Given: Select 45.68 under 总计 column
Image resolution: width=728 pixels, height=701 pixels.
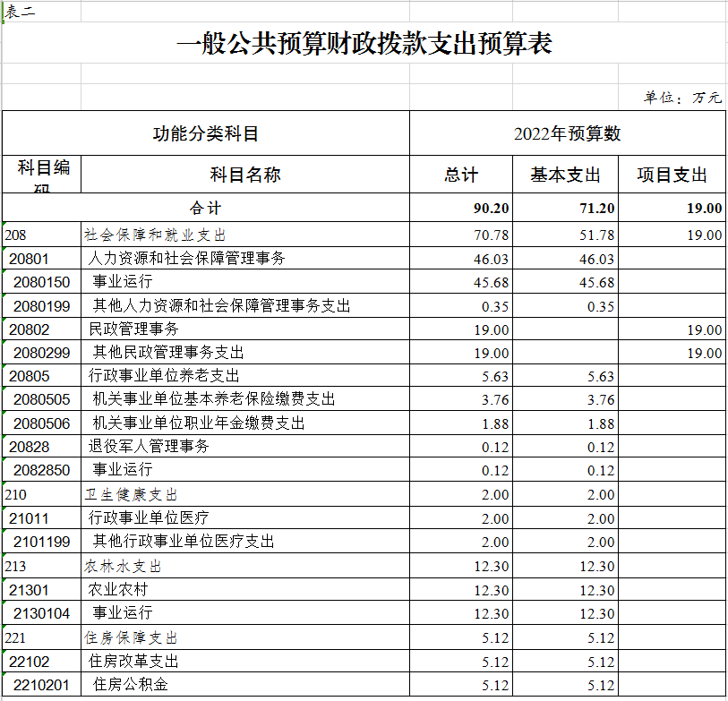Looking at the screenshot, I should 492,282.
